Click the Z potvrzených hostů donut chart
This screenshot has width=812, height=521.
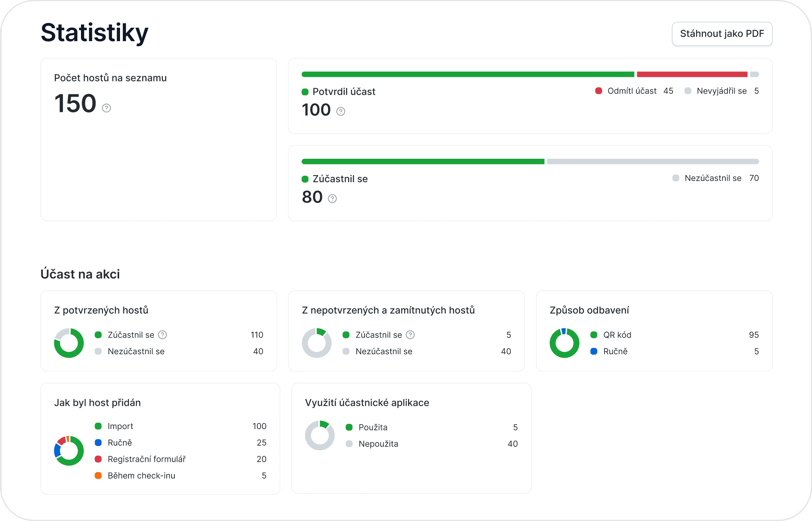tap(69, 343)
